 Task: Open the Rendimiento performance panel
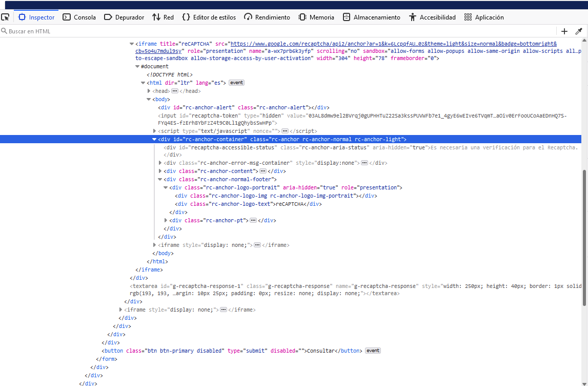pyautogui.click(x=267, y=17)
